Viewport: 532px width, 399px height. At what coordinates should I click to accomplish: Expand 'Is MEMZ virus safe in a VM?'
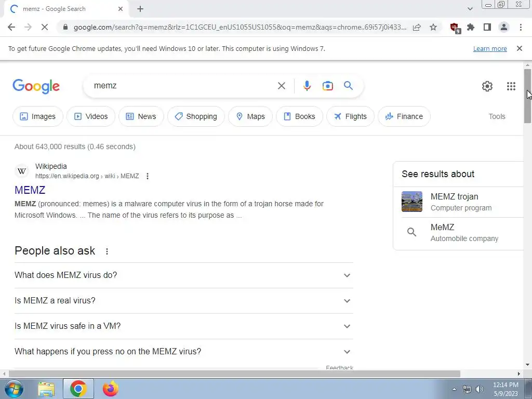(x=183, y=326)
